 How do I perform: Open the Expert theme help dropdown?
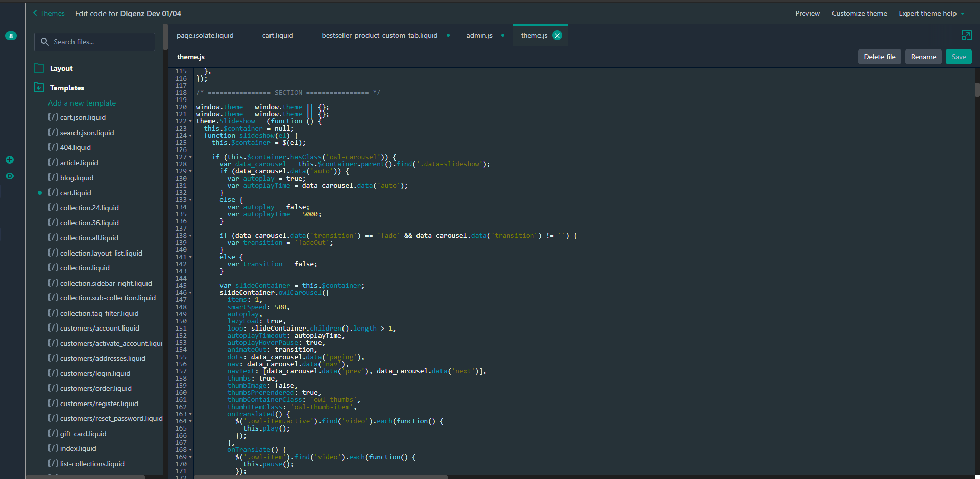coord(931,13)
